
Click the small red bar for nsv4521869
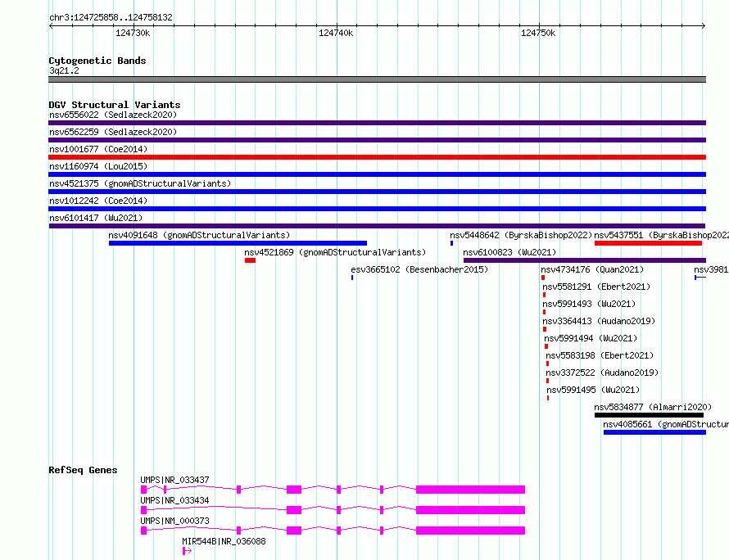click(250, 260)
